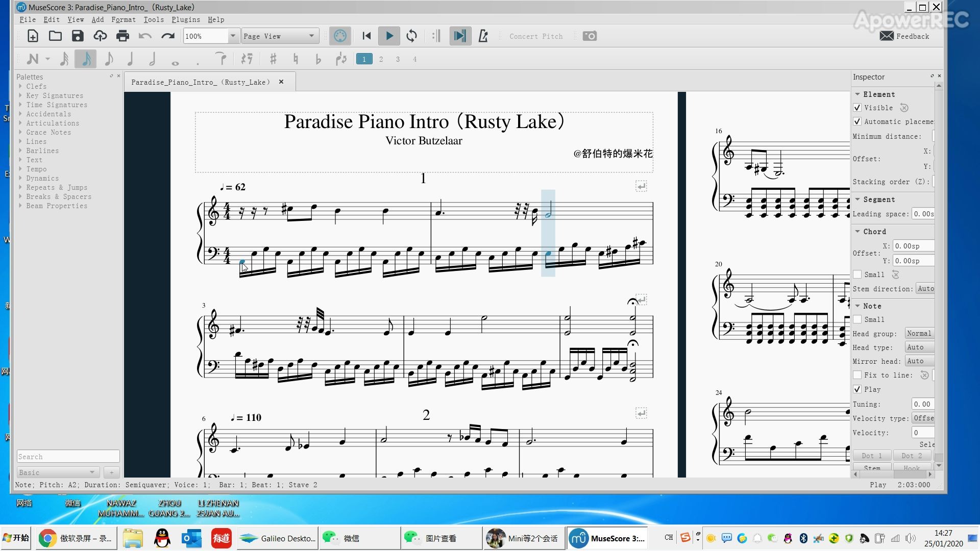Open zoom level dropdown
This screenshot has height=551, width=980.
pos(233,36)
